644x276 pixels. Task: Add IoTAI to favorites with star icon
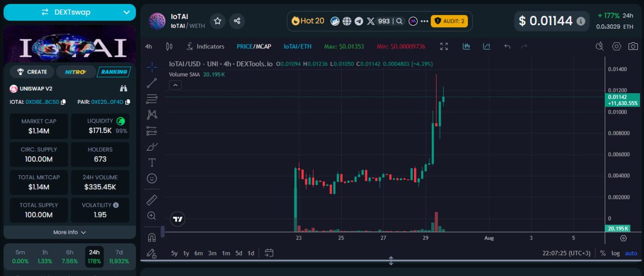[x=217, y=21]
